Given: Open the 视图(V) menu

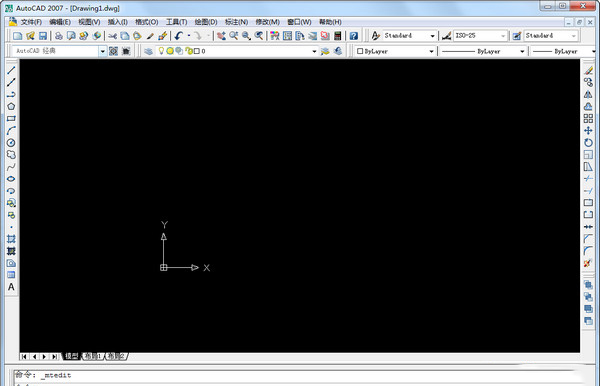Looking at the screenshot, I should tap(89, 22).
